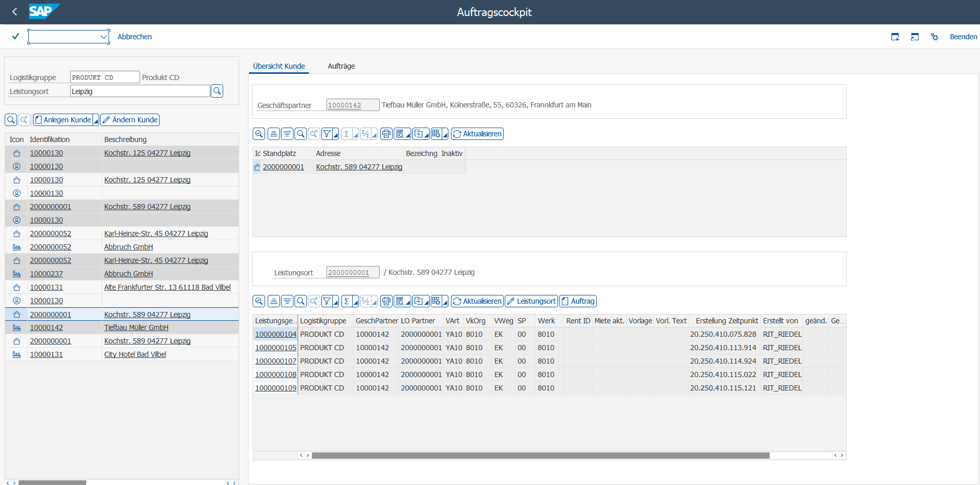Open order link 1000000105
This screenshot has width=980, height=485.
point(276,348)
